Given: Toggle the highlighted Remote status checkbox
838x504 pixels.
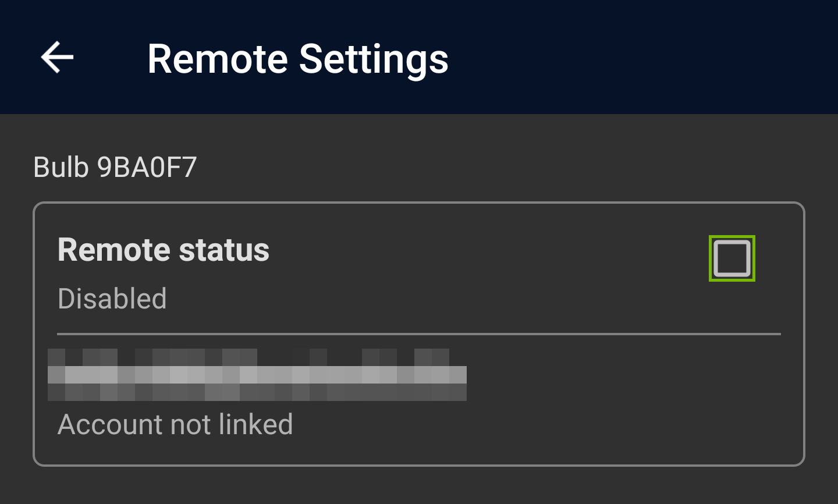Looking at the screenshot, I should (x=732, y=258).
